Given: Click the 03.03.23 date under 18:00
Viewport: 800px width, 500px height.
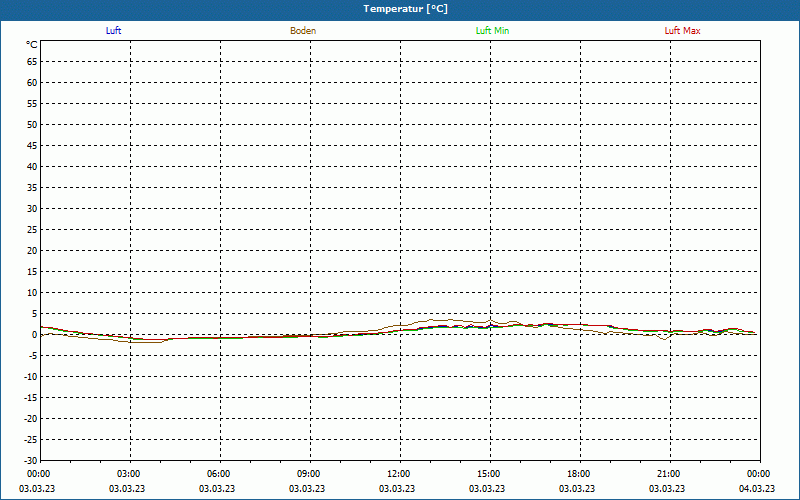Looking at the screenshot, I should pyautogui.click(x=577, y=488).
